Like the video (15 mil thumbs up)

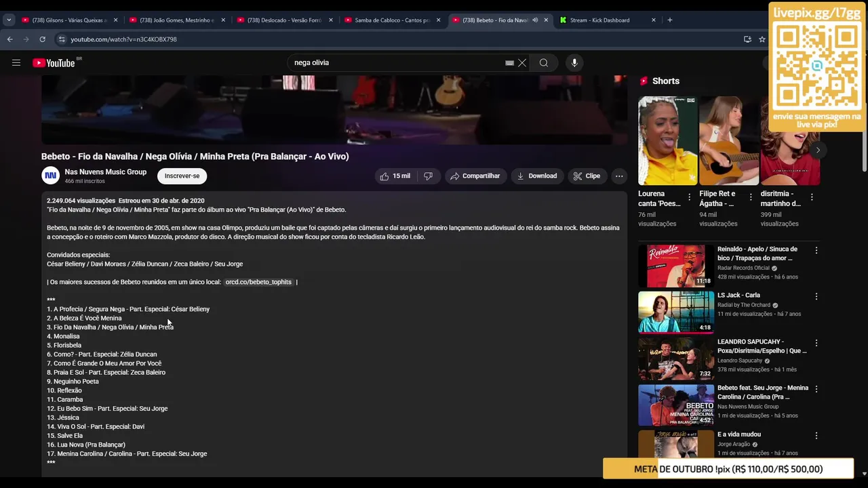[x=395, y=176]
